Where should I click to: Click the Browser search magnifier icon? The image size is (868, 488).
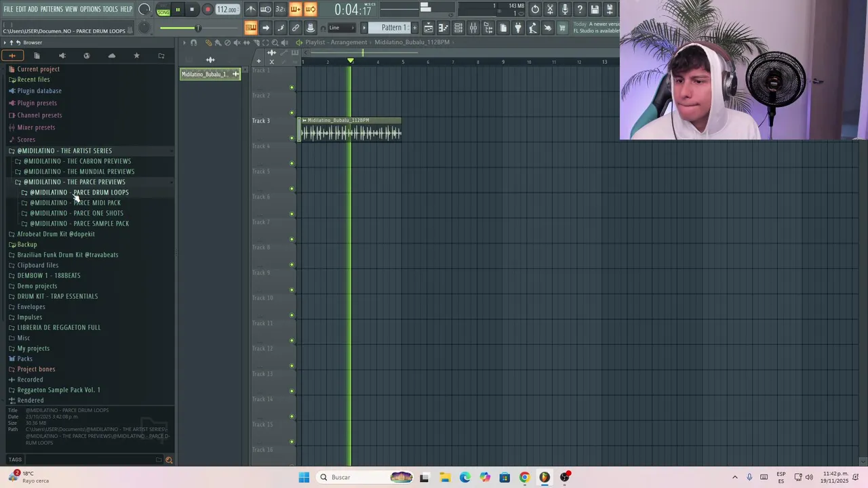(x=169, y=460)
